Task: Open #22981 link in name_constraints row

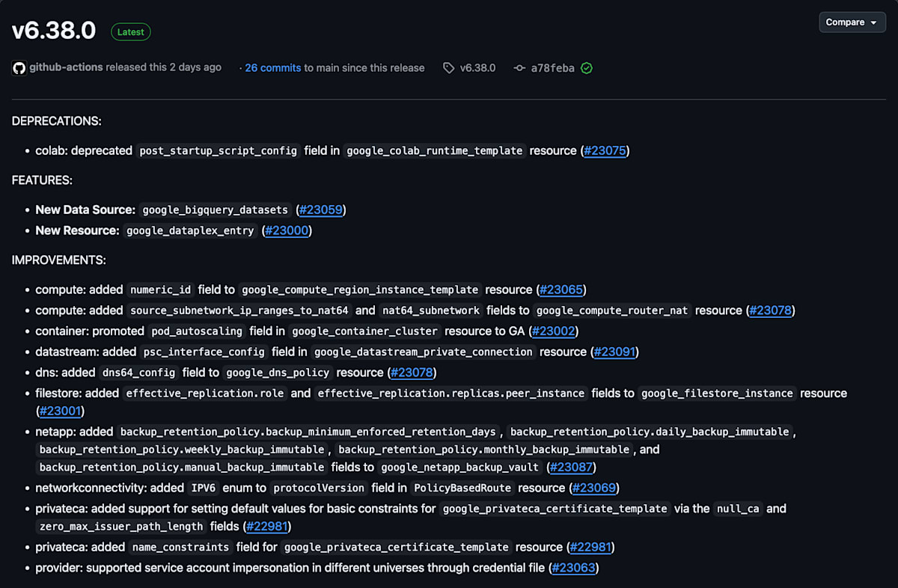Action: click(x=590, y=547)
